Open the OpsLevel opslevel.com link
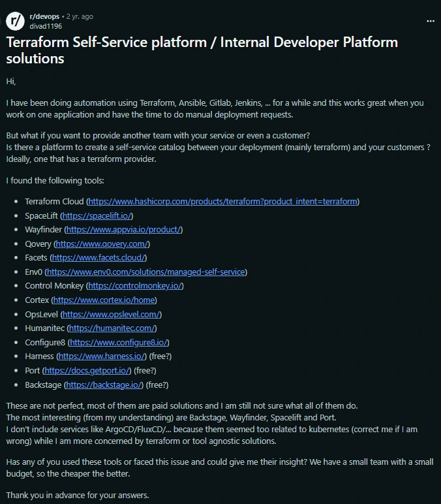The height and width of the screenshot is (504, 441). coord(111,315)
